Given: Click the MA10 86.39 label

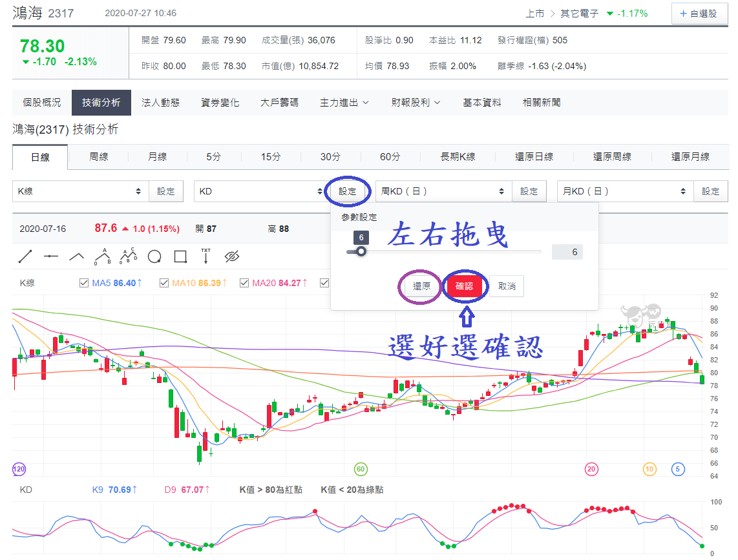Looking at the screenshot, I should click(200, 283).
